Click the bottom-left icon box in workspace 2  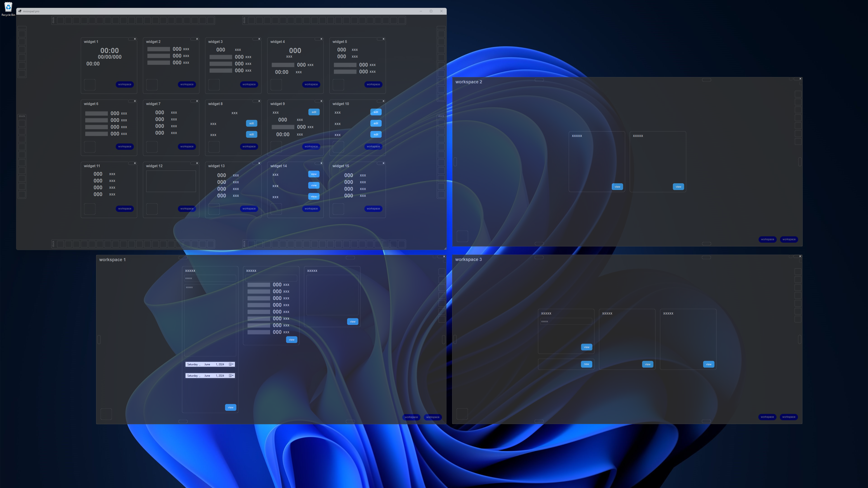(x=462, y=236)
